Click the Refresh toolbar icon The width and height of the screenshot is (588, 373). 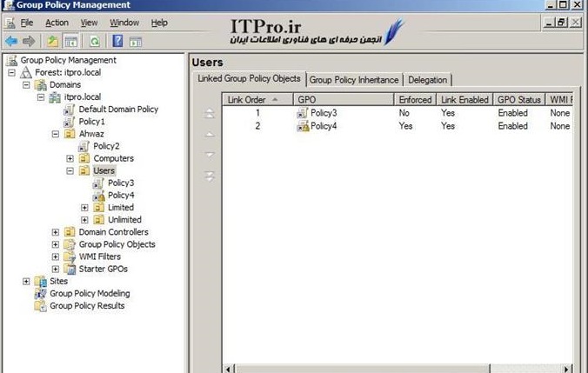(93, 41)
